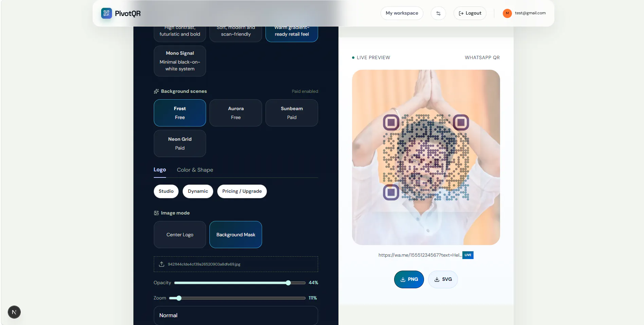Click the Zoom slider handle

[179, 298]
